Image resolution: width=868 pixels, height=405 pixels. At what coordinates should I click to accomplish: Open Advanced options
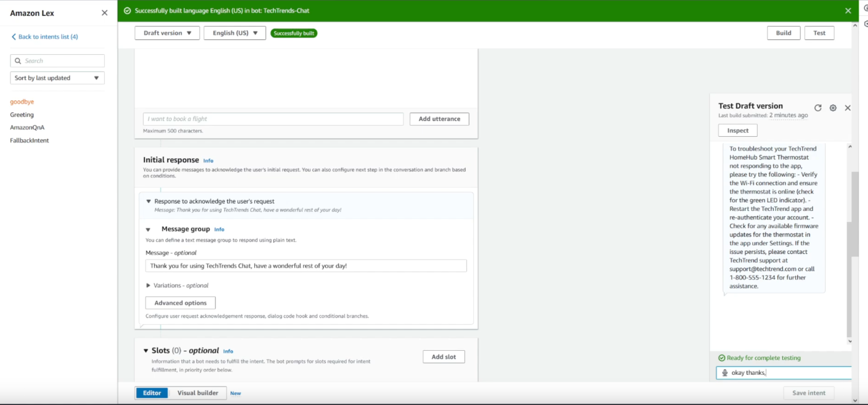tap(180, 303)
